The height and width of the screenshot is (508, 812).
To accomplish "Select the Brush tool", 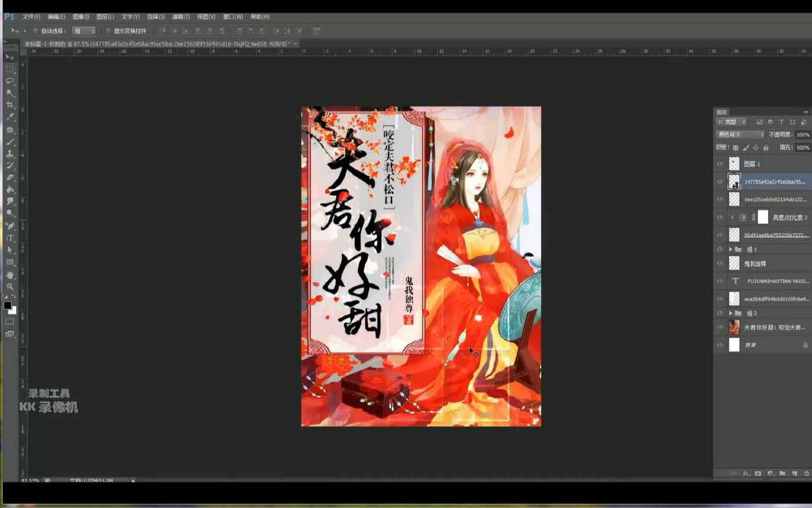I will pyautogui.click(x=10, y=141).
